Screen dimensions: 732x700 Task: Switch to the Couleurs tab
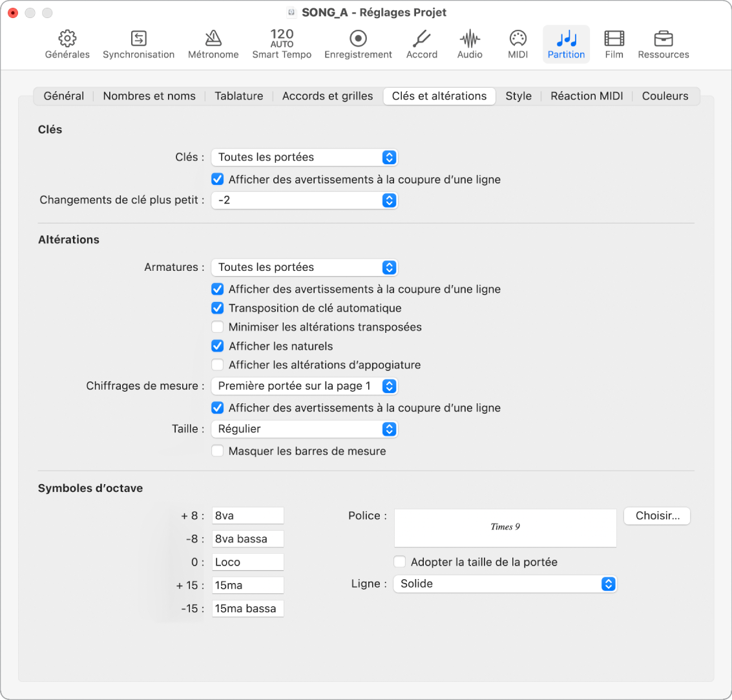pos(665,96)
